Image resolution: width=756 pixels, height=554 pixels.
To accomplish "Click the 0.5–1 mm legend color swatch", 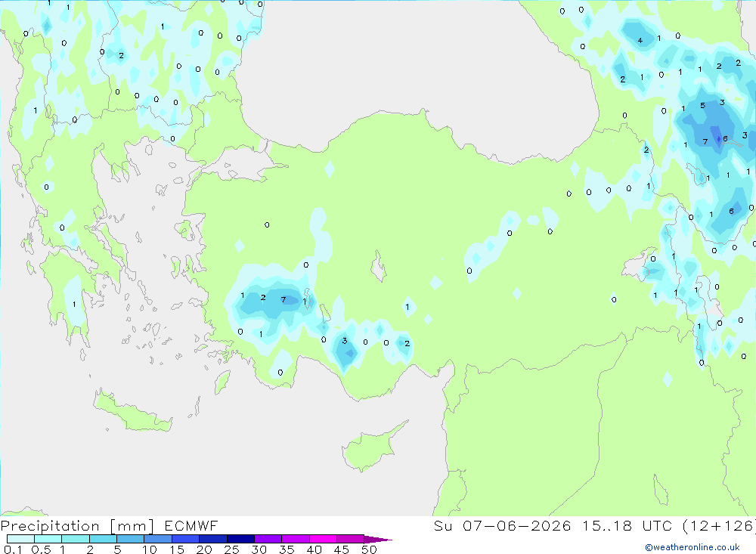I will [x=48, y=539].
